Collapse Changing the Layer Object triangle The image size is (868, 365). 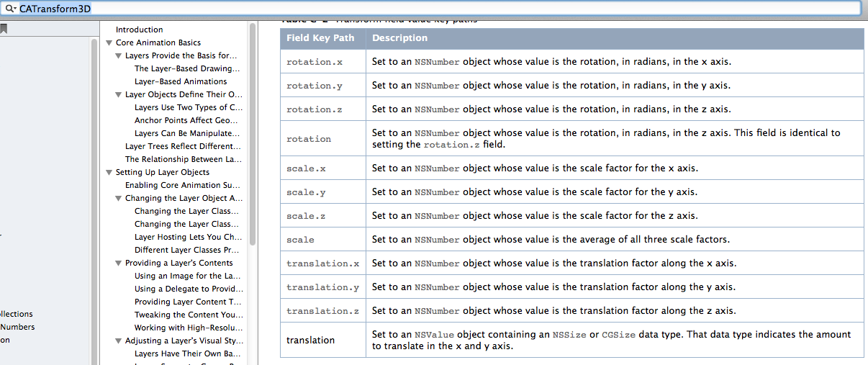point(119,199)
